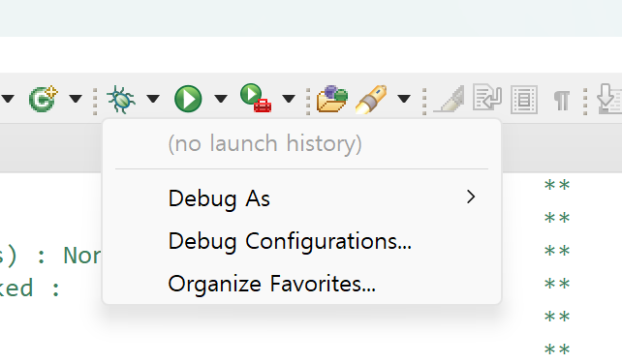Expand Debug As submenu arrow
Screen dimensions: 622x364
tap(471, 197)
